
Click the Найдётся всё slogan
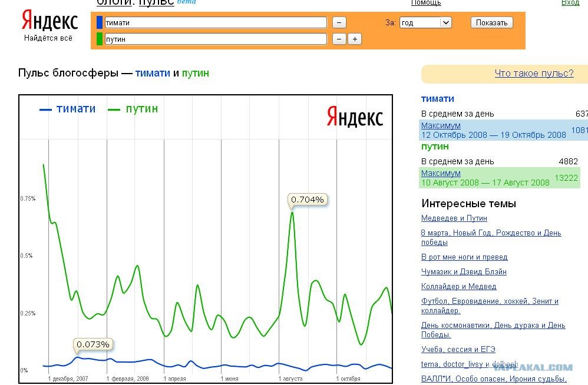(48, 38)
